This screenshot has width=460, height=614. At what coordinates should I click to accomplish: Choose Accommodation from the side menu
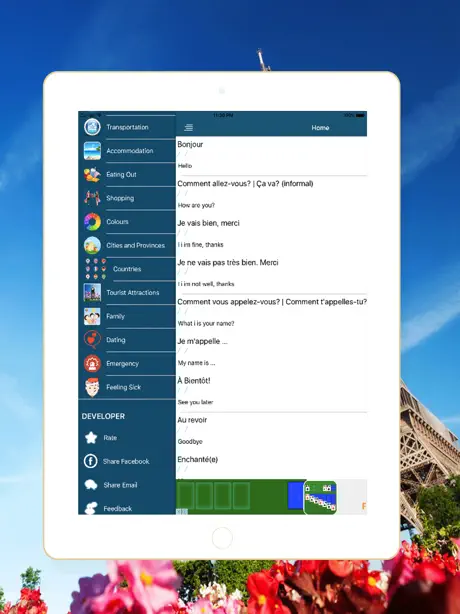(x=130, y=151)
